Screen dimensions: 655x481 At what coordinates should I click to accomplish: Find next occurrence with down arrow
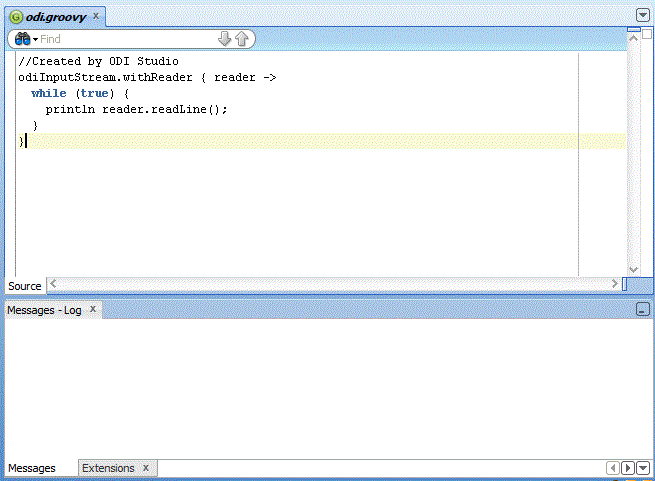(x=224, y=39)
